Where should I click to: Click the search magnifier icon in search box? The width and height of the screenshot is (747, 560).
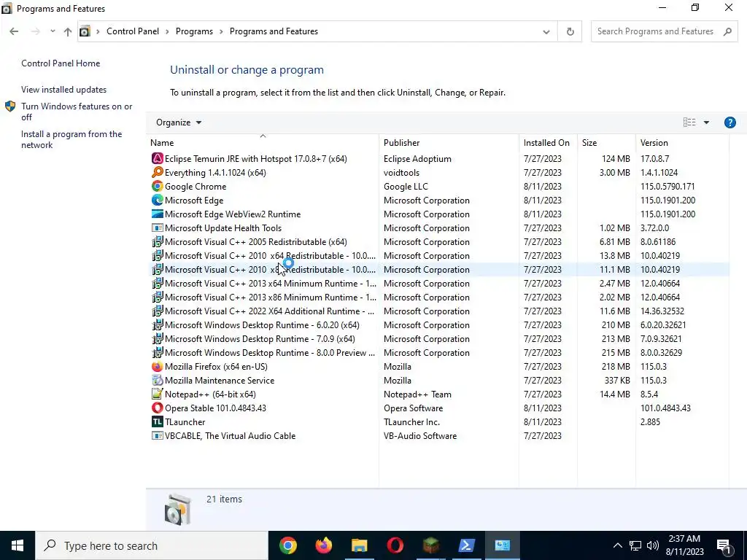pos(727,31)
